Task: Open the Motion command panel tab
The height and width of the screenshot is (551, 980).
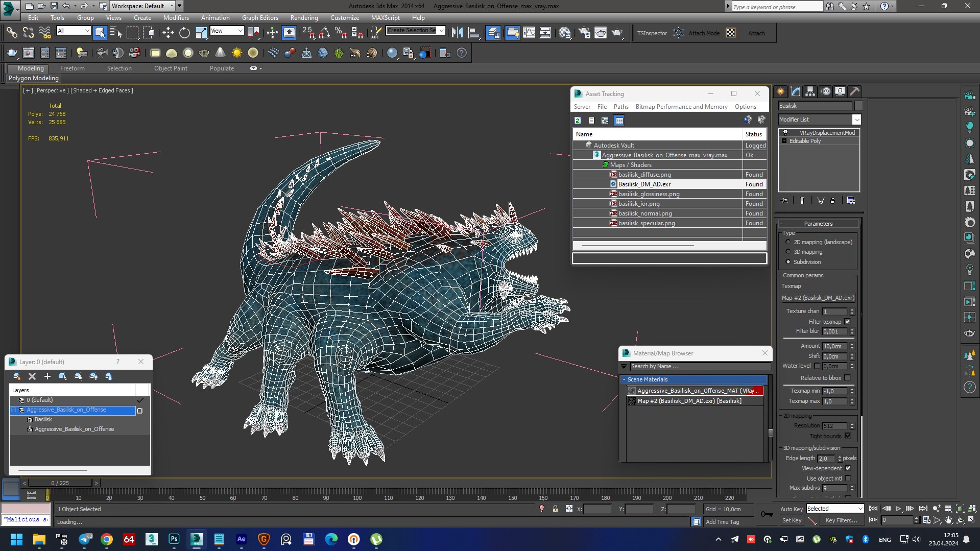Action: [825, 91]
